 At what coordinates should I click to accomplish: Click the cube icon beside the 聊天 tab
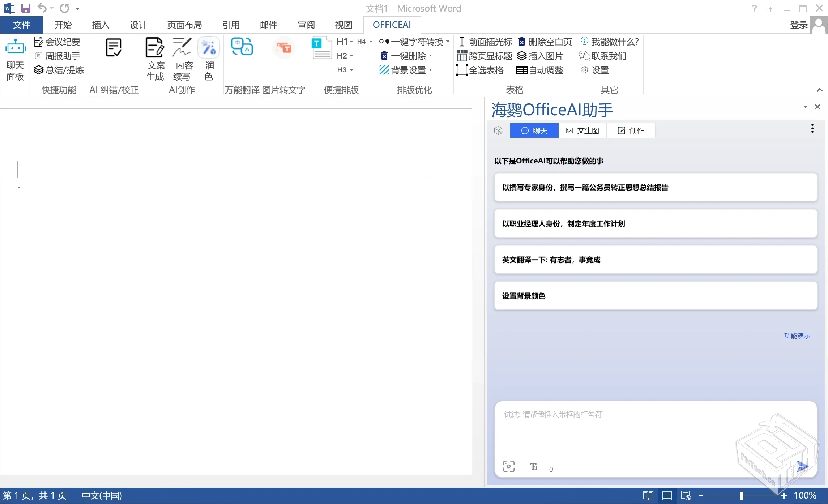tap(499, 131)
